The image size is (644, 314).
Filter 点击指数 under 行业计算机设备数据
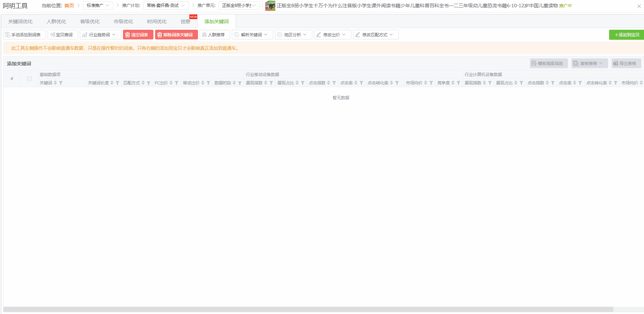553,83
